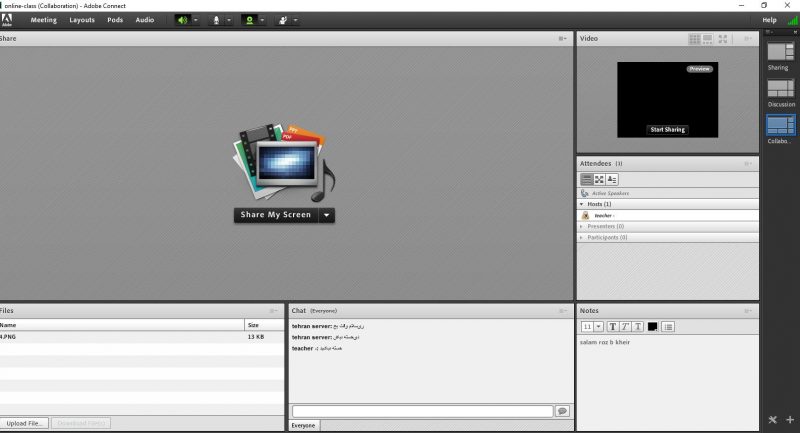Toggle bold text in Notes pod
The width and height of the screenshot is (800, 433).
point(612,327)
